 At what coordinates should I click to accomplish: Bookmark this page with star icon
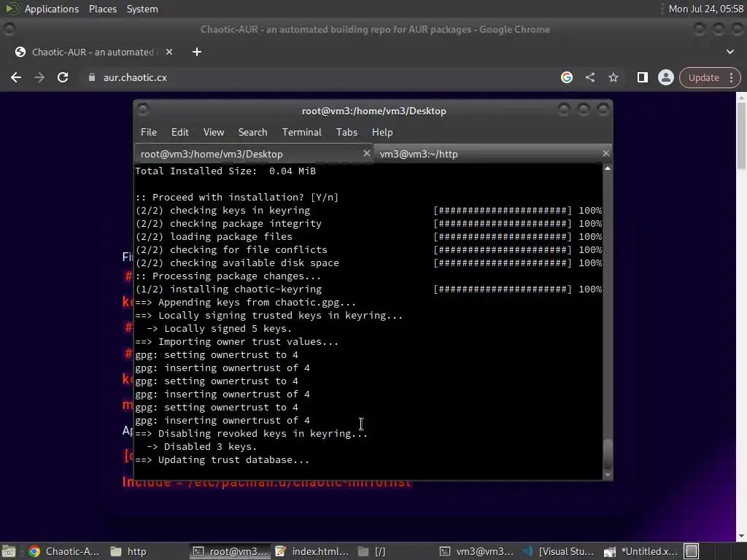613,77
